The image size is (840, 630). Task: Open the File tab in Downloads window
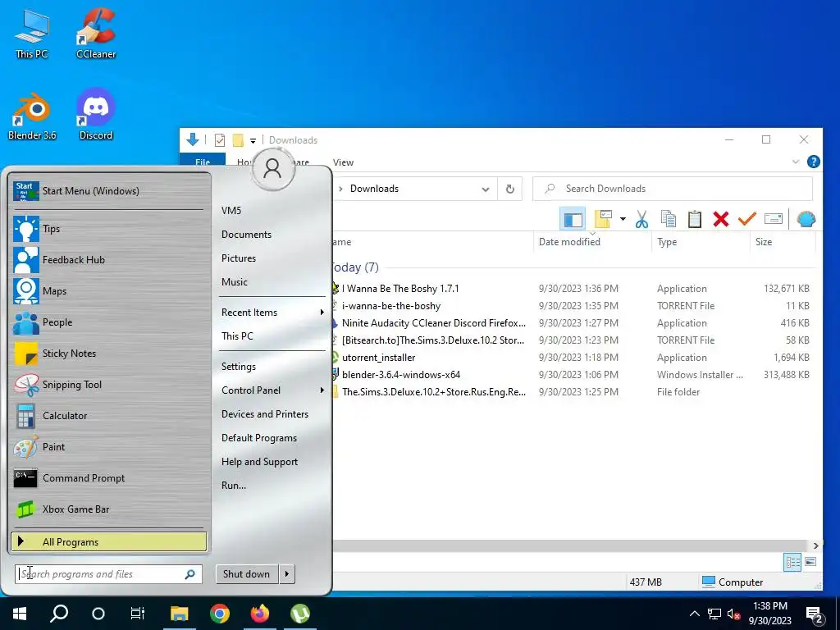click(x=203, y=162)
